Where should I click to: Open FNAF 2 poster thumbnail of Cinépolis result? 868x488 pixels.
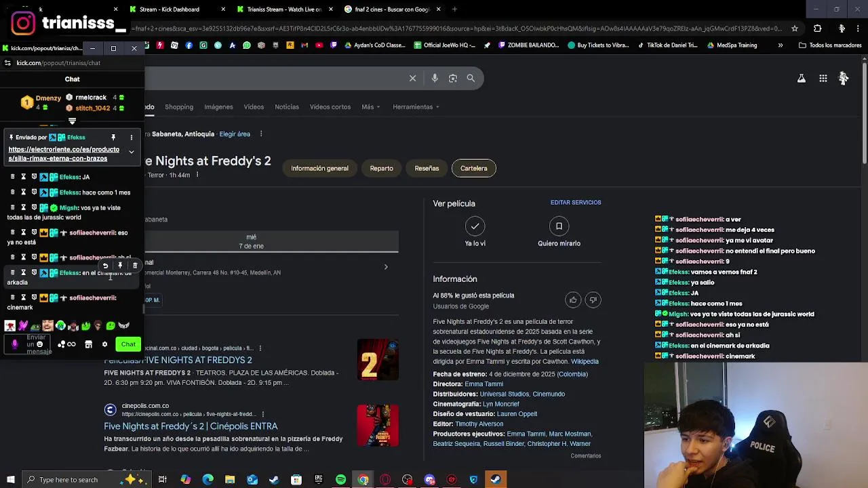[378, 426]
